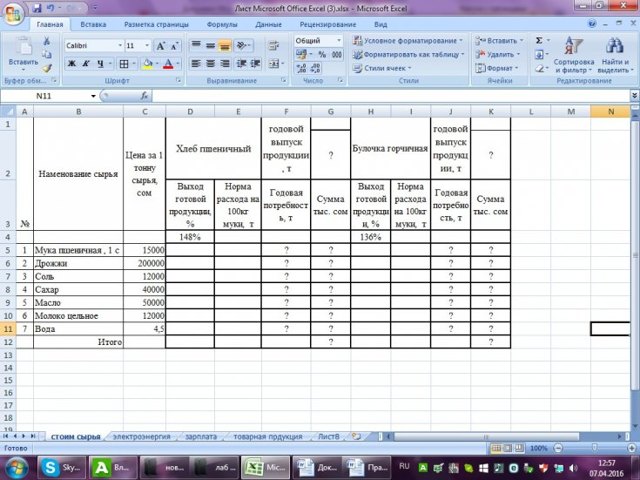Open зарплата sheet tab

201,436
